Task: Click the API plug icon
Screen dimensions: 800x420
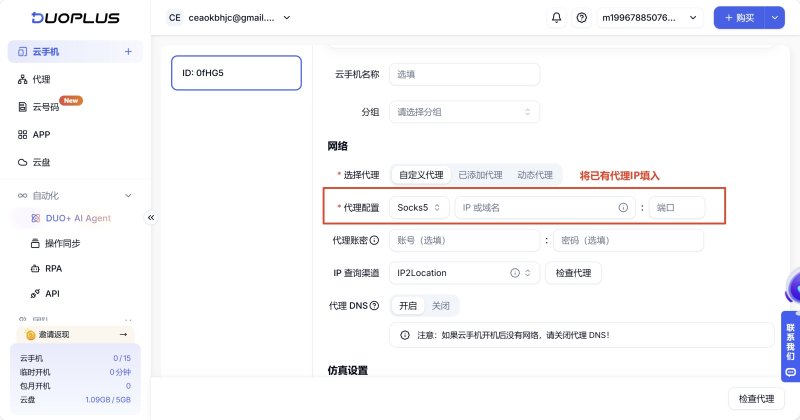Action: click(35, 293)
